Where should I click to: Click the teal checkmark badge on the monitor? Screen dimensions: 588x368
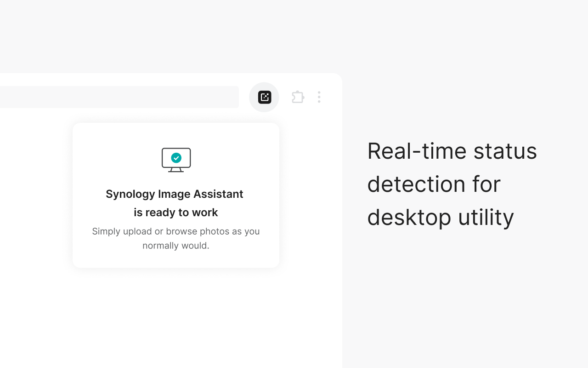coord(176,158)
